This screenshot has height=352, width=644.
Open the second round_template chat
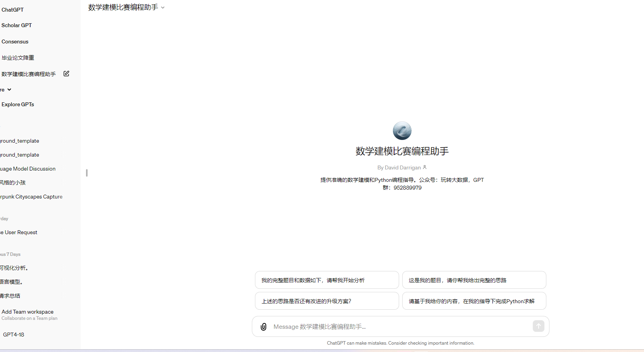pos(19,155)
